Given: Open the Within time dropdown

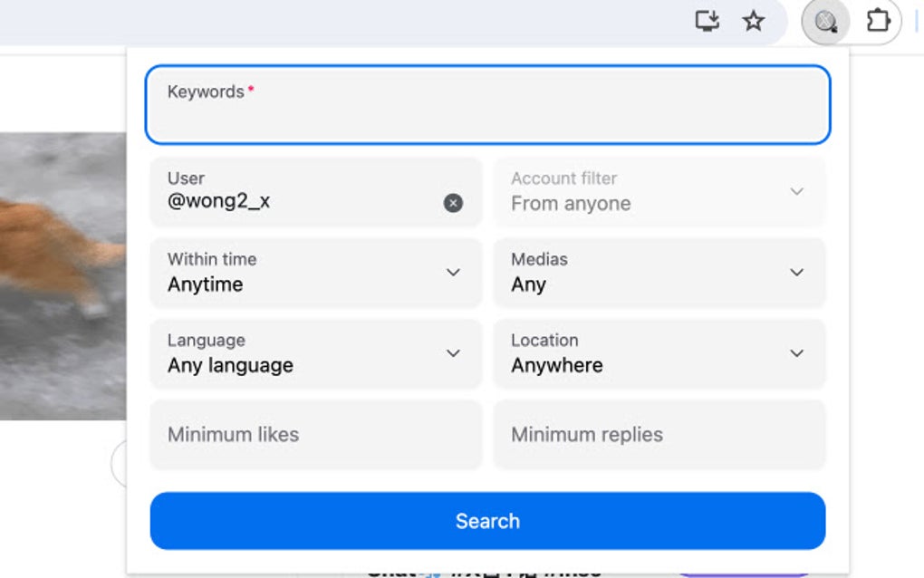Looking at the screenshot, I should tap(315, 273).
